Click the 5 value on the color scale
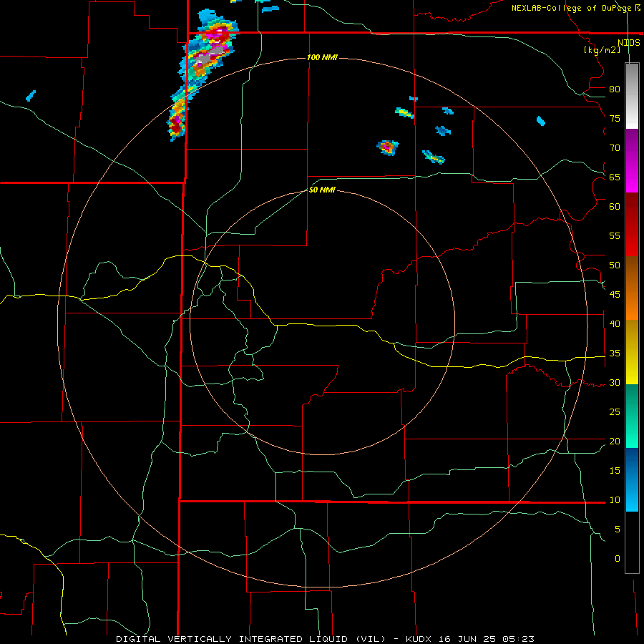The height and width of the screenshot is (644, 644). point(618,530)
